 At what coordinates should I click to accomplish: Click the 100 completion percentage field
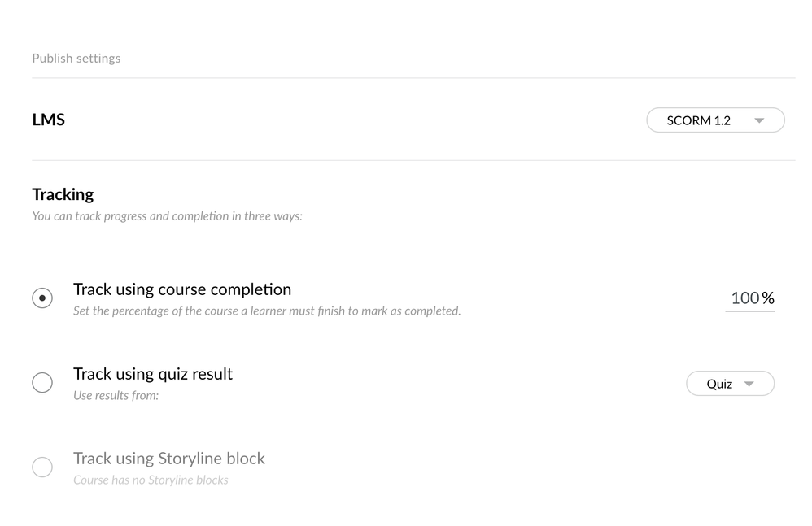tap(744, 298)
